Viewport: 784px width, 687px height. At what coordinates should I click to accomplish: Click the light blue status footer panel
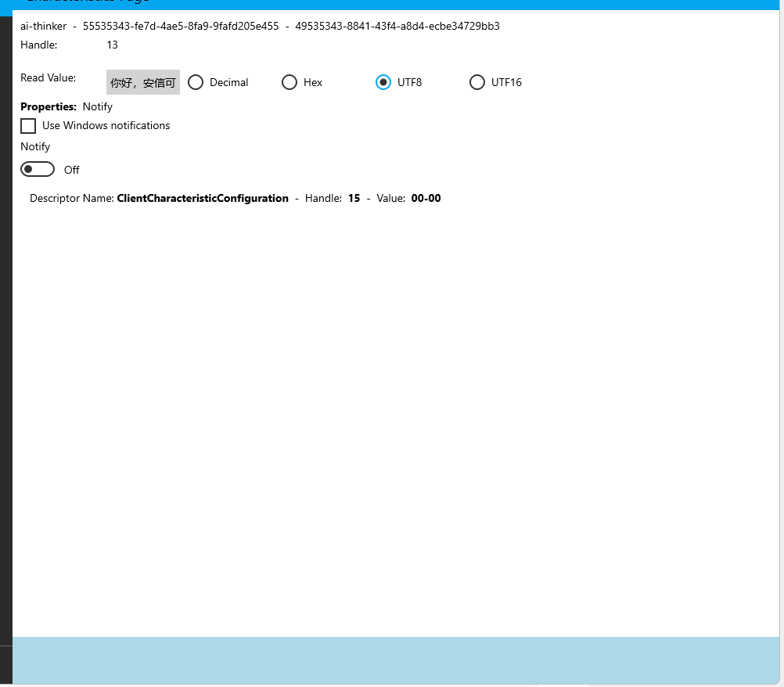tap(396, 660)
